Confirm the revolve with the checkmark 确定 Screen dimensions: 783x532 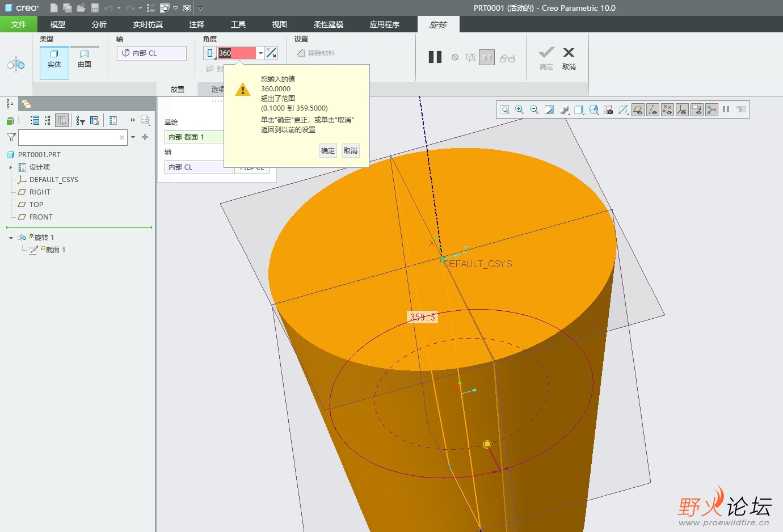click(546, 58)
